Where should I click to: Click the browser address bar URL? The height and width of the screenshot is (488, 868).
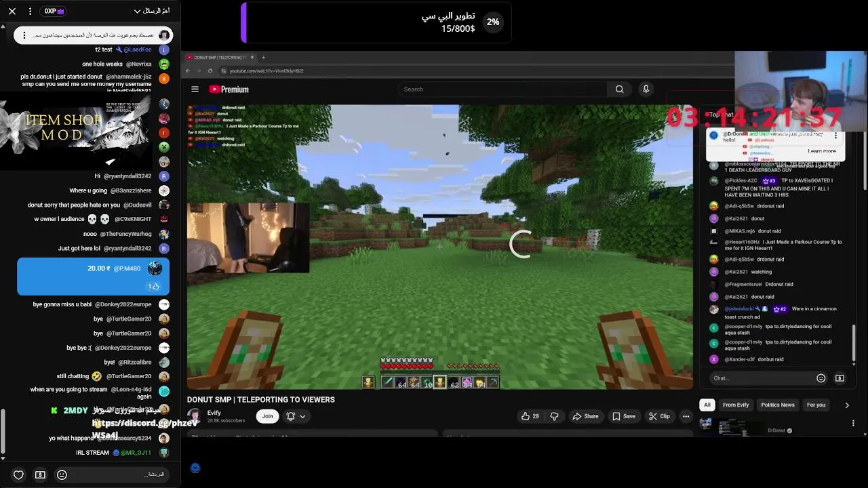pos(267,70)
